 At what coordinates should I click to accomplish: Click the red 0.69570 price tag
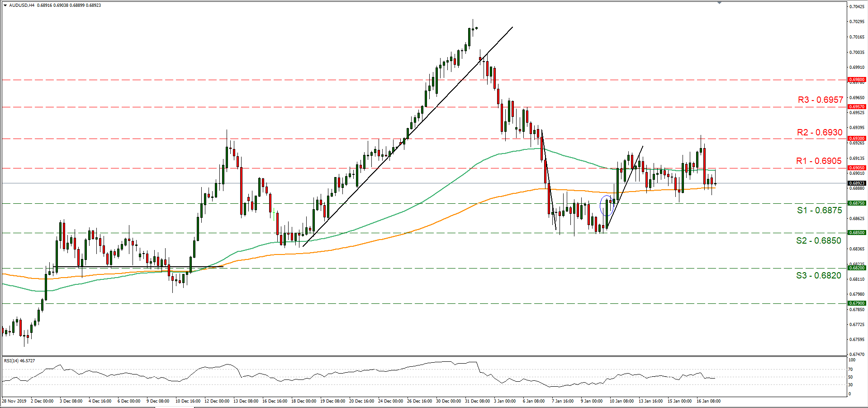tap(856, 107)
